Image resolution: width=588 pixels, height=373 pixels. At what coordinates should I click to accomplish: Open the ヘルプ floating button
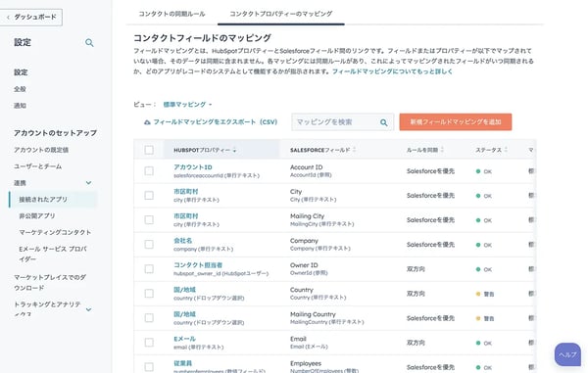pyautogui.click(x=567, y=354)
